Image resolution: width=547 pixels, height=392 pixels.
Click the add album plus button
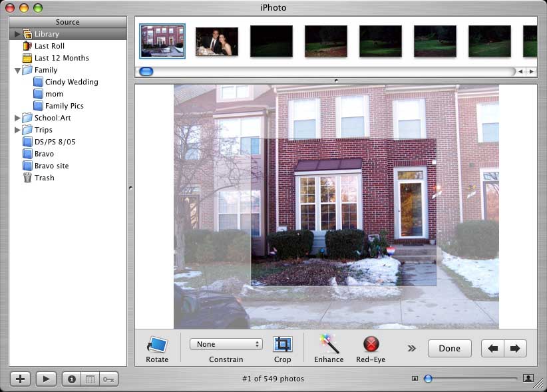click(20, 379)
